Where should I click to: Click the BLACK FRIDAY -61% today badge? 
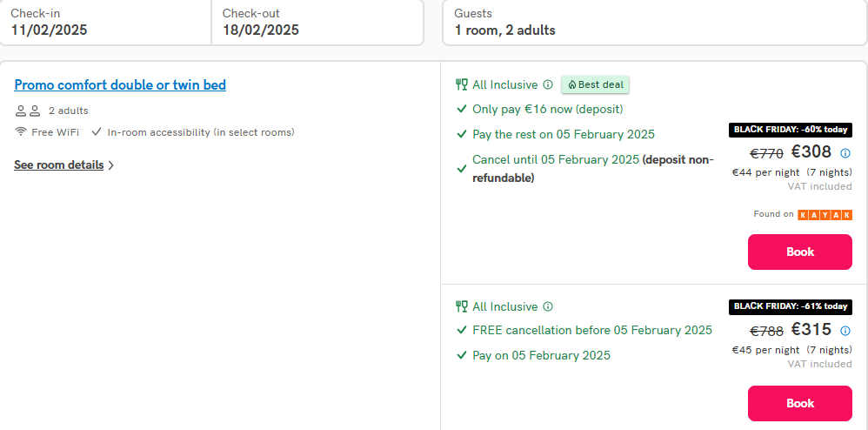(791, 306)
